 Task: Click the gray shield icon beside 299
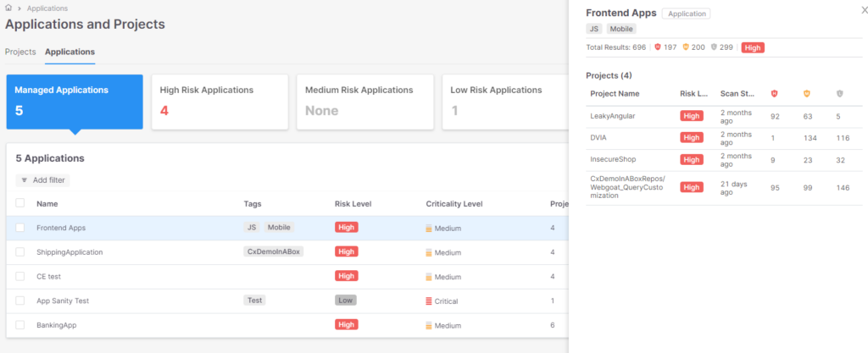(x=714, y=47)
